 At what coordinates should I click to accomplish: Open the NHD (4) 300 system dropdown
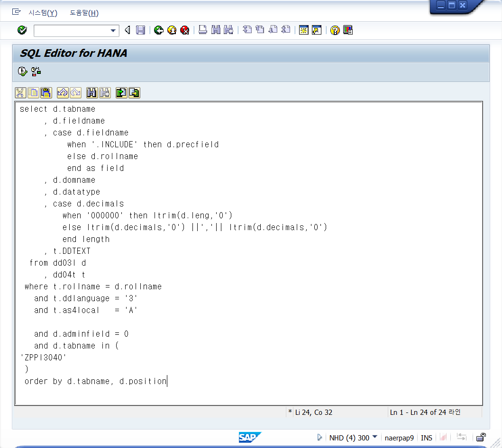click(353, 438)
